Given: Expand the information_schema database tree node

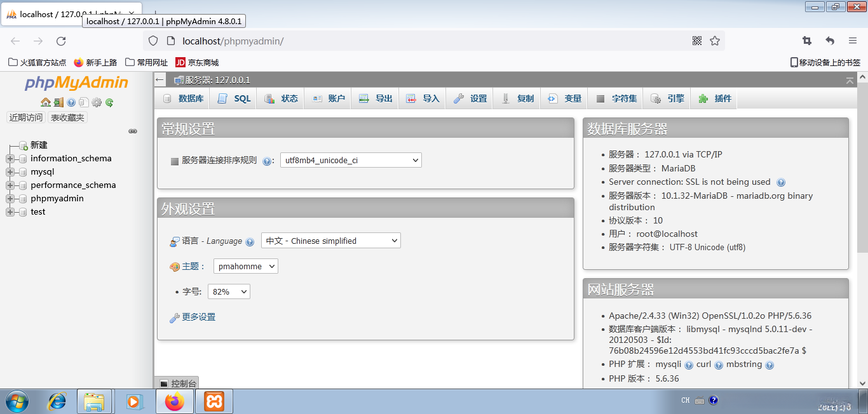Looking at the screenshot, I should click(x=10, y=159).
